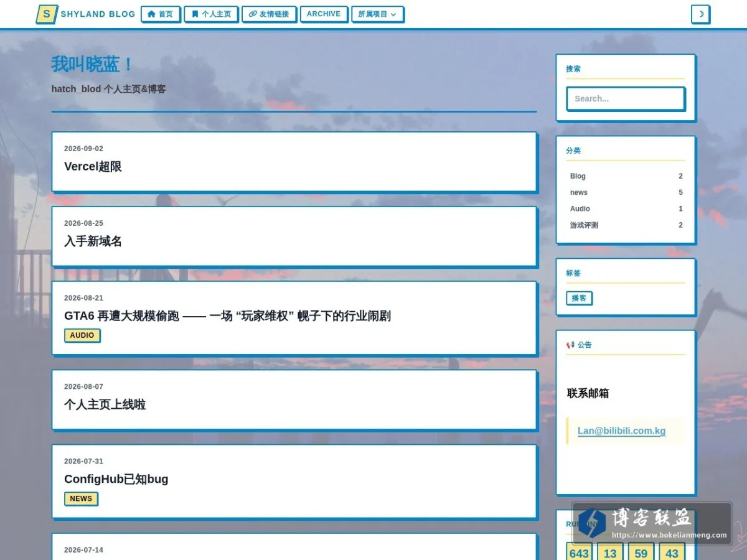The image size is (747, 560).
Task: Select the 游戏评测 category
Action: click(x=626, y=225)
